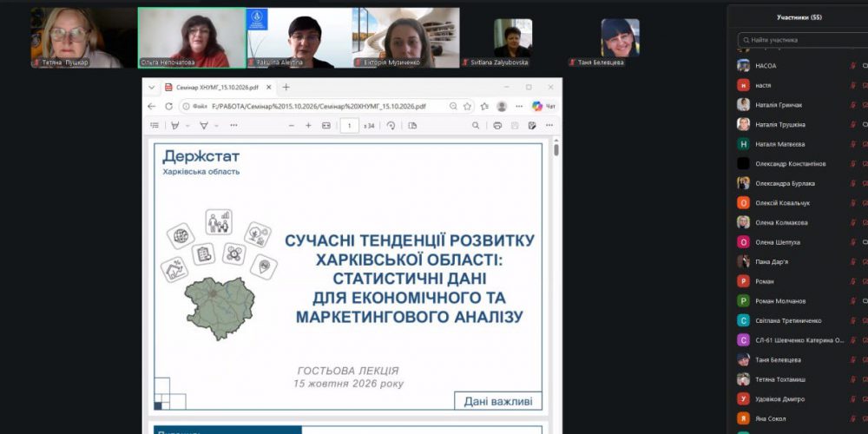
Task: Reload the browser page
Action: point(169,106)
